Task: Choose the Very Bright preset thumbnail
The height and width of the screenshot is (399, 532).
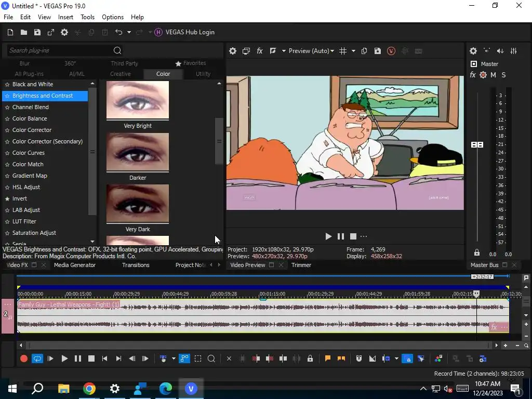Action: pyautogui.click(x=138, y=100)
